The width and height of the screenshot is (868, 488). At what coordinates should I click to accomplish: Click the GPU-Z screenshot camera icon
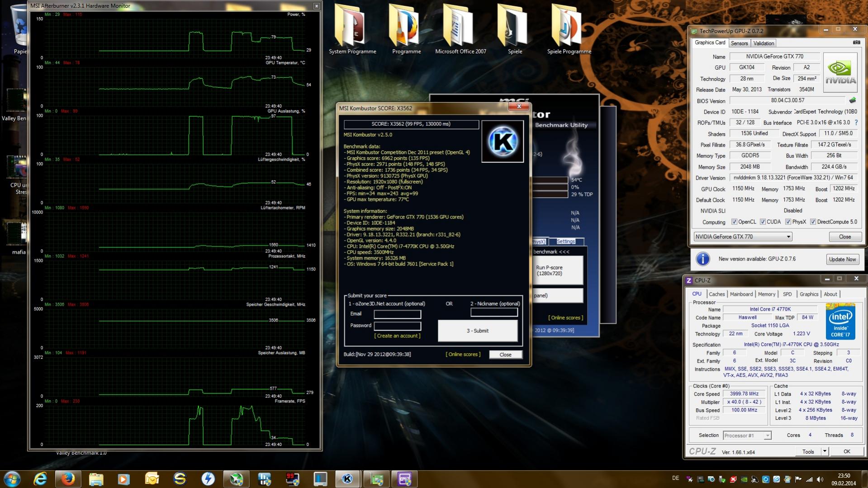point(856,43)
